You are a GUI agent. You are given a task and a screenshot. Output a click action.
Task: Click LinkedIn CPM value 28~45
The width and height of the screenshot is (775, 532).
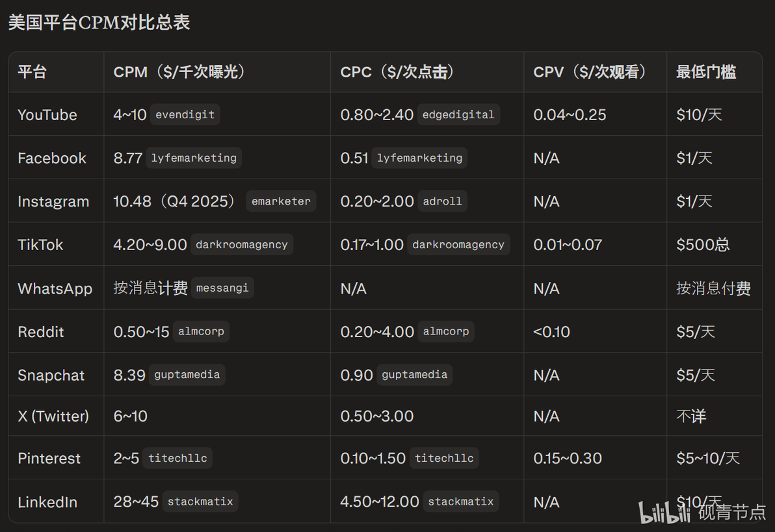tap(136, 502)
